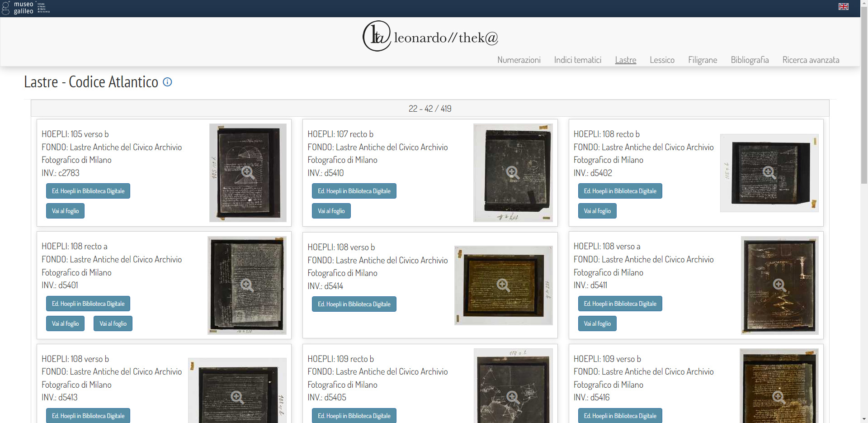The image size is (868, 423).
Task: Click the 'INV.: d5402' text
Action: pyautogui.click(x=593, y=173)
